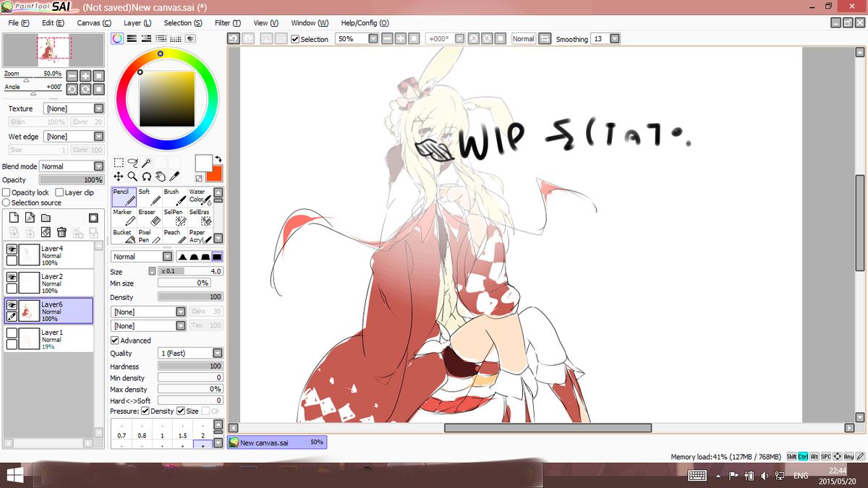The image size is (868, 488).
Task: Pick the eyedropper color picker tool
Action: pos(174,176)
